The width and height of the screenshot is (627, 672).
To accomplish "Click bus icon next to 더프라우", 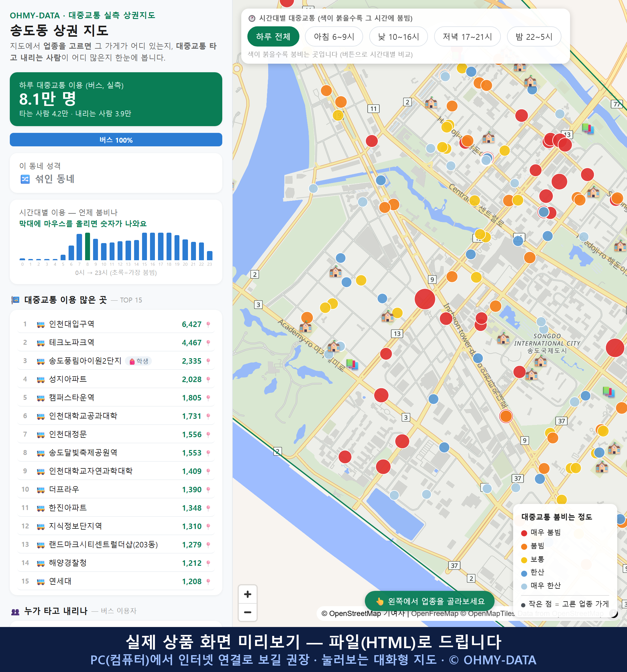I will [40, 490].
